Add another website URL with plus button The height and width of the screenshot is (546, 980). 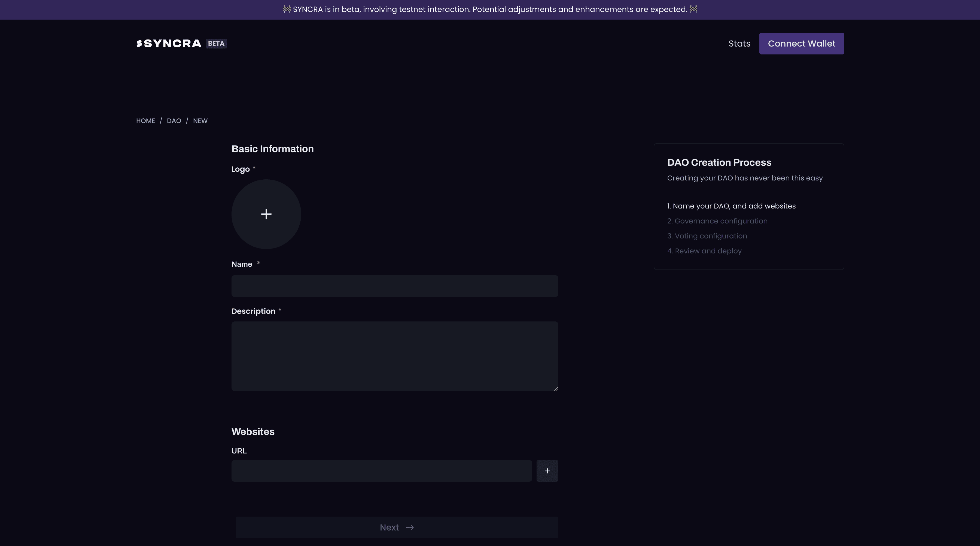(x=547, y=471)
